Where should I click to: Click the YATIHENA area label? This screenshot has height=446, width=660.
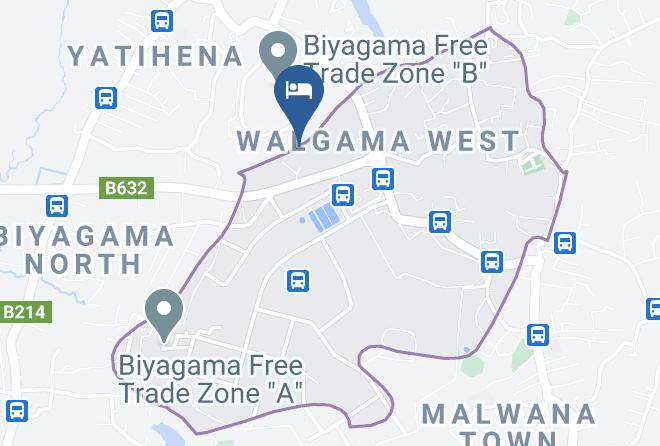155,56
